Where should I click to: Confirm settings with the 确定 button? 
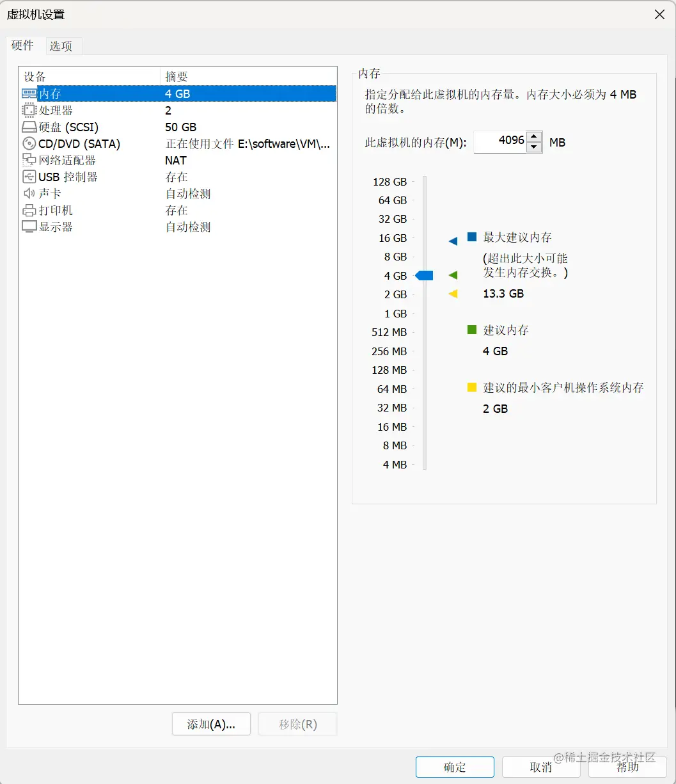pyautogui.click(x=455, y=767)
